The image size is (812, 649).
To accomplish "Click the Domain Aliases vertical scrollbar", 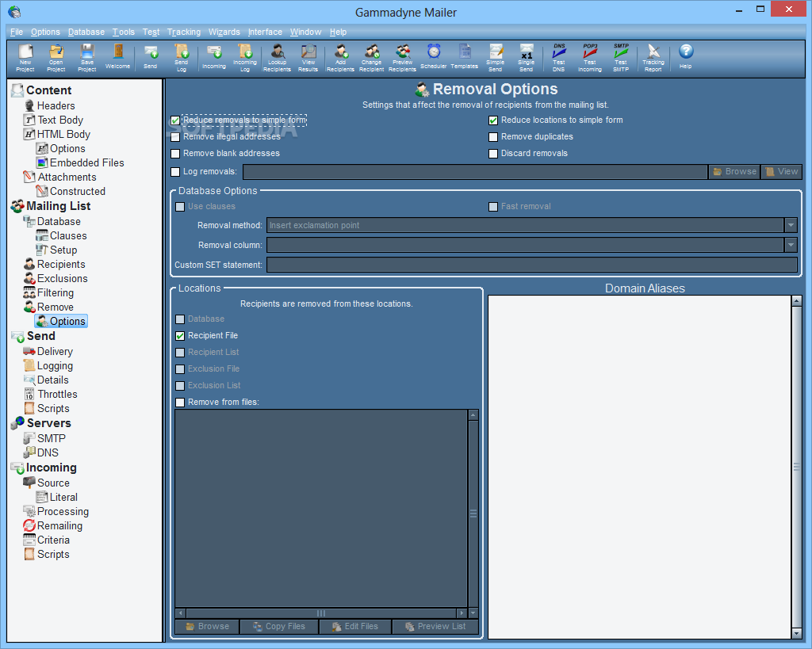I will click(x=796, y=468).
